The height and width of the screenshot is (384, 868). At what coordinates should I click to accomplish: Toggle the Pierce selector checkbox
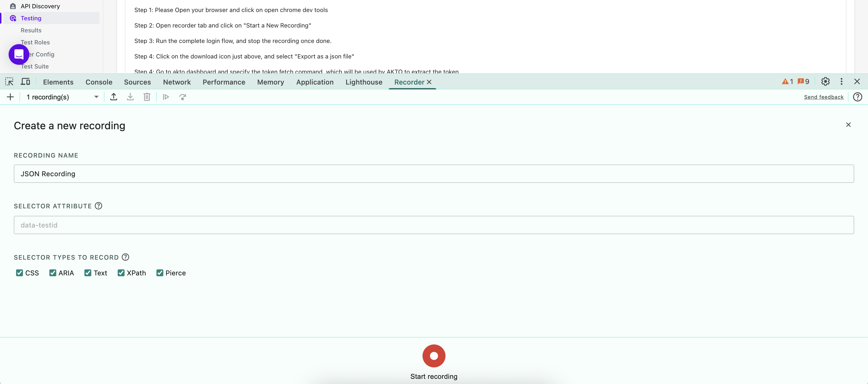160,273
